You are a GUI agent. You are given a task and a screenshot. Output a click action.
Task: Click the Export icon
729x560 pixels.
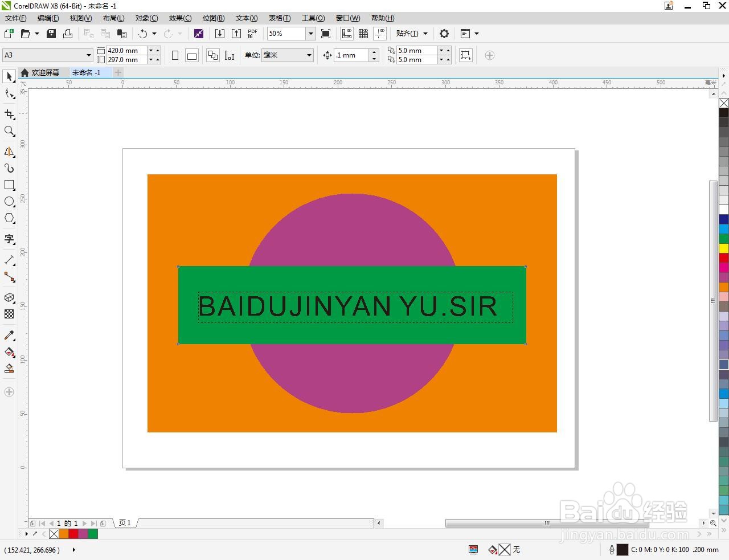(236, 34)
